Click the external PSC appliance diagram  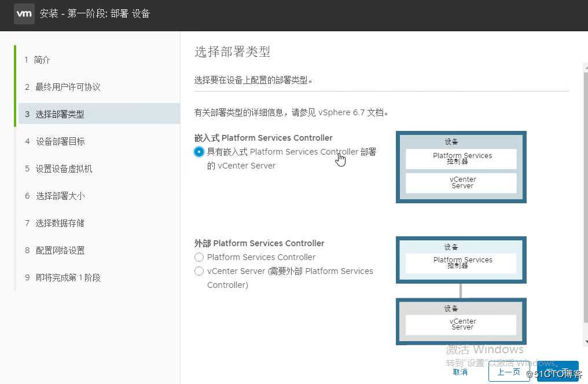coord(461,259)
